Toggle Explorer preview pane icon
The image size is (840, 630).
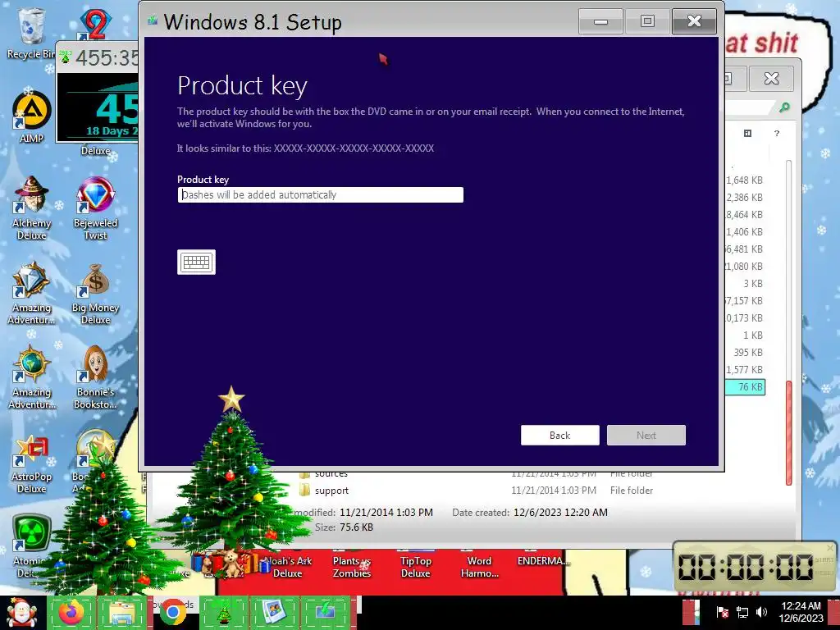pos(748,133)
